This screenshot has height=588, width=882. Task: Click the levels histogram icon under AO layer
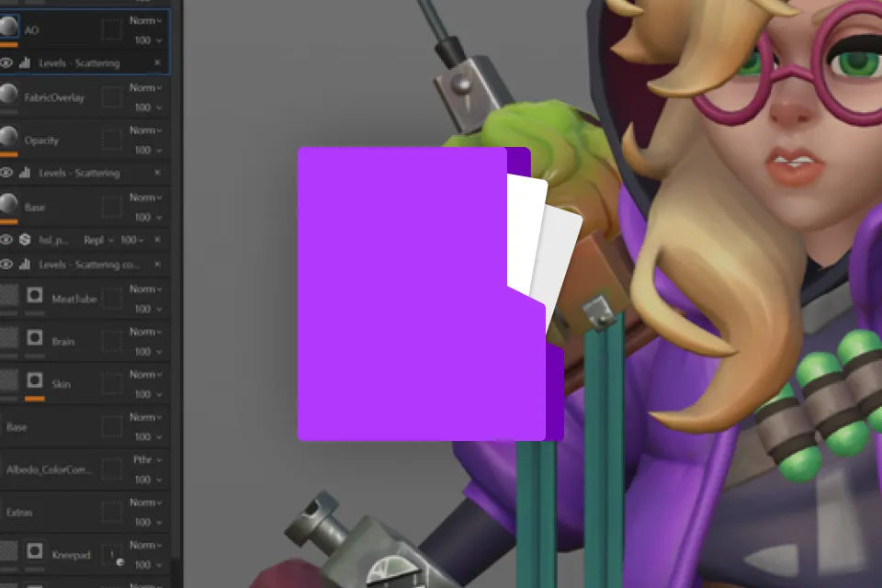pos(25,63)
